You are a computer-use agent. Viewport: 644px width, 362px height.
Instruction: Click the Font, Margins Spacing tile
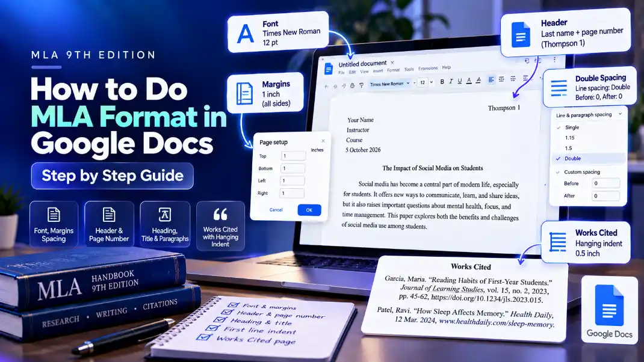pos(54,224)
